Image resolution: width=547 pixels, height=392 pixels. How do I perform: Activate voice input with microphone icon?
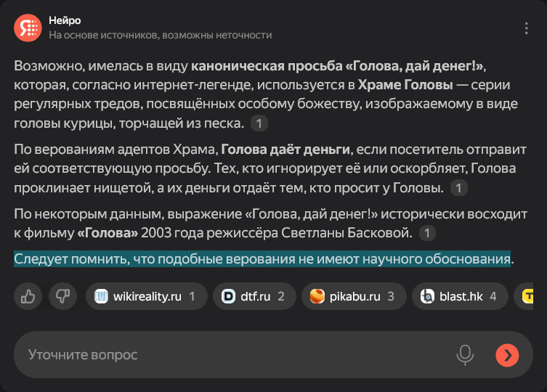click(x=465, y=354)
